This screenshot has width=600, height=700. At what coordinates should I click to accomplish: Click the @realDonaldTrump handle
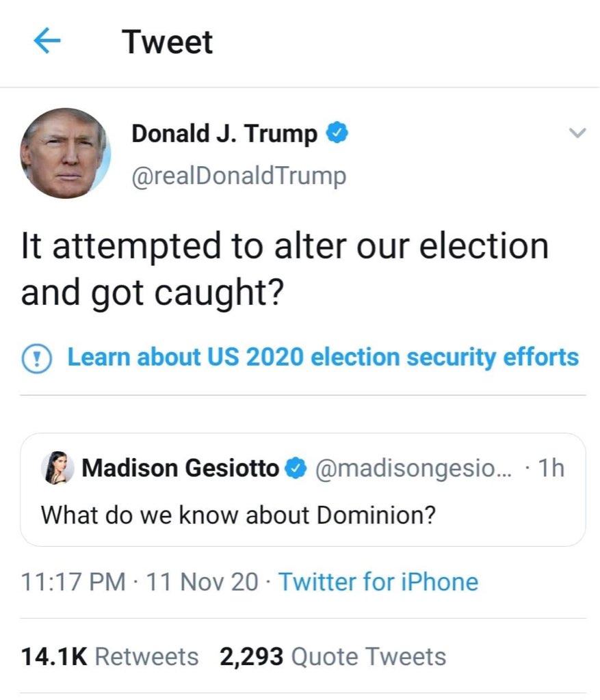pyautogui.click(x=238, y=176)
